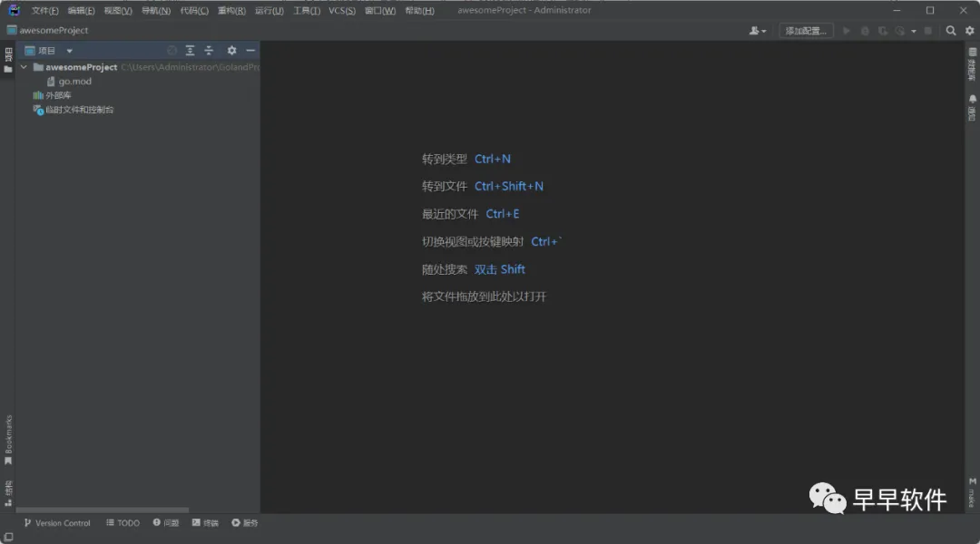Open the 结构 side tab

click(x=8, y=493)
